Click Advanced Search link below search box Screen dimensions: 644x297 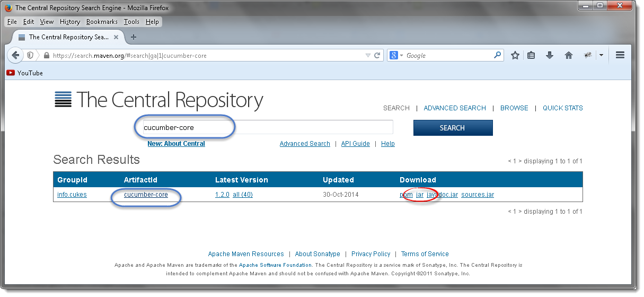(x=305, y=144)
